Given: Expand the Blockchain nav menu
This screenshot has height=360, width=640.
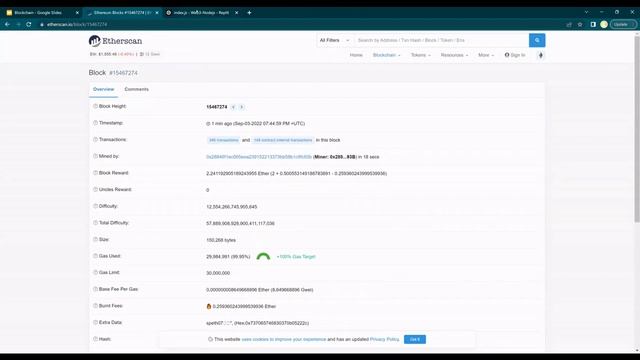Looking at the screenshot, I should [x=387, y=55].
